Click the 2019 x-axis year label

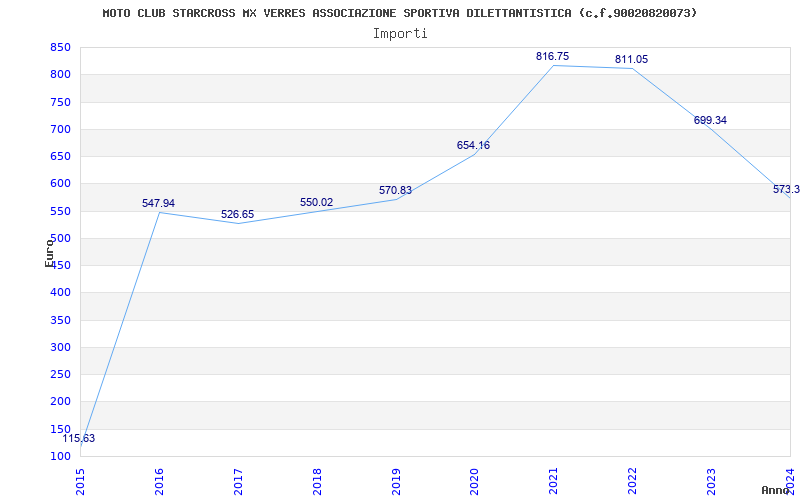pyautogui.click(x=396, y=480)
